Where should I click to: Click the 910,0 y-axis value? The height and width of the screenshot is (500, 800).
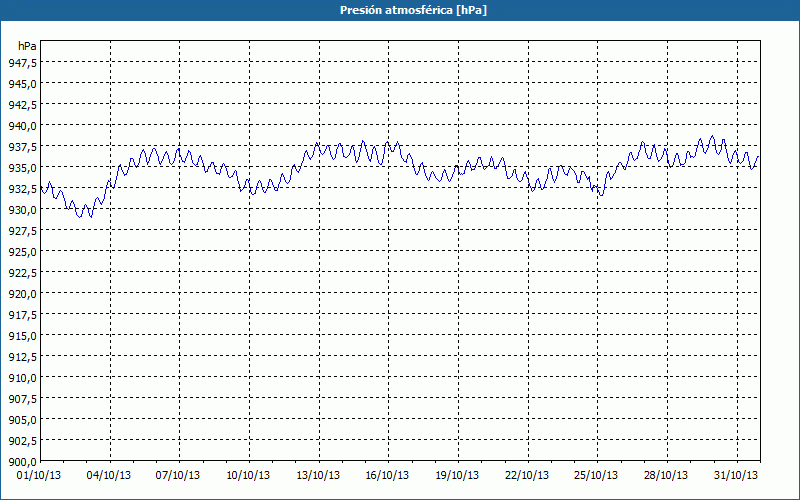(22, 378)
